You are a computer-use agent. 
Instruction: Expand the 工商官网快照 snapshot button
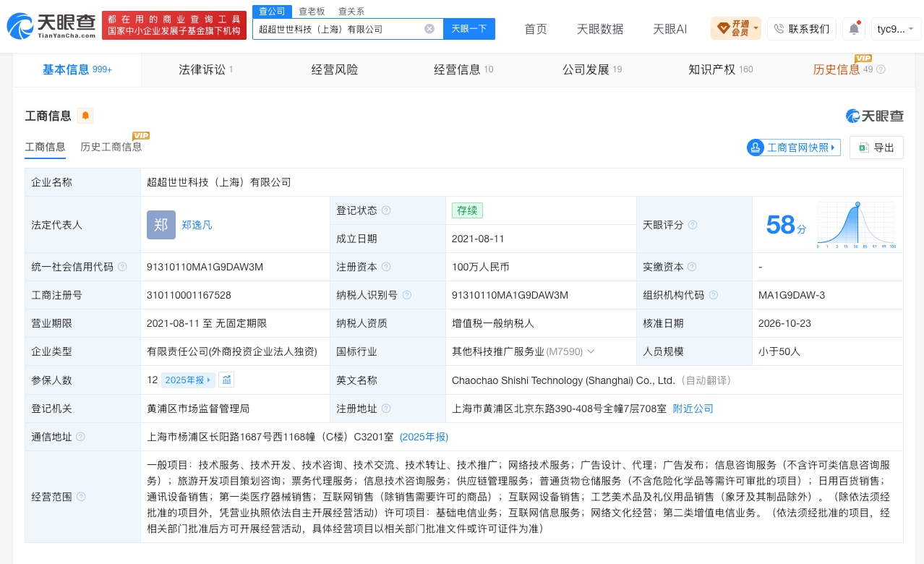click(794, 148)
